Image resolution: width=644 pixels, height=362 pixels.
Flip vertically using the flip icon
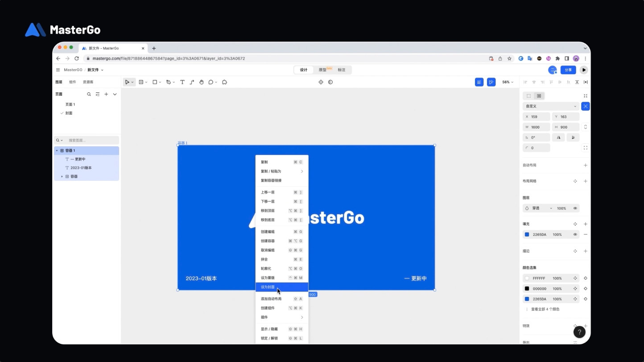pyautogui.click(x=573, y=137)
